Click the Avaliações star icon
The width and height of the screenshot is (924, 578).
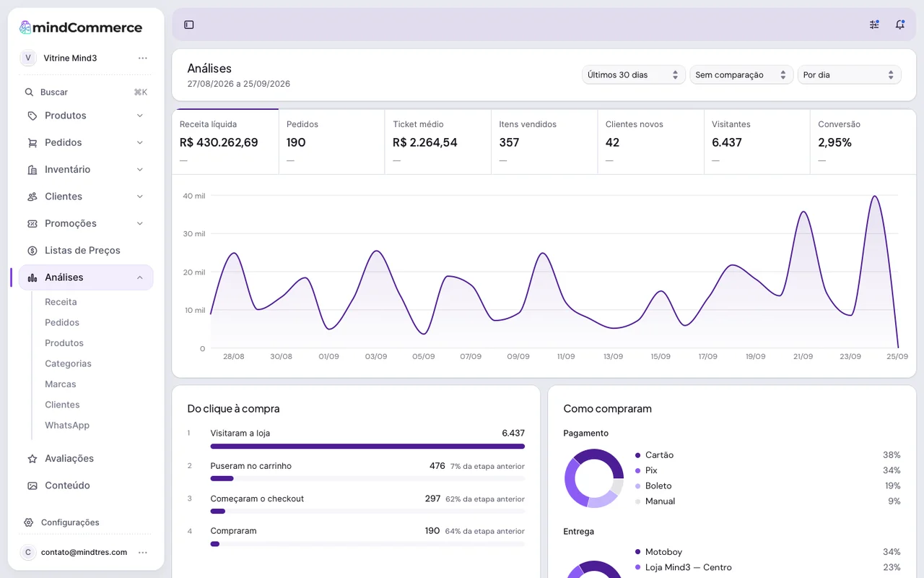(x=32, y=459)
